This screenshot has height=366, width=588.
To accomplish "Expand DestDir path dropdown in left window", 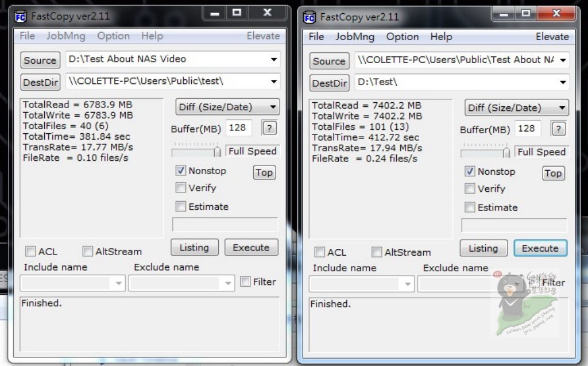I will pos(274,82).
